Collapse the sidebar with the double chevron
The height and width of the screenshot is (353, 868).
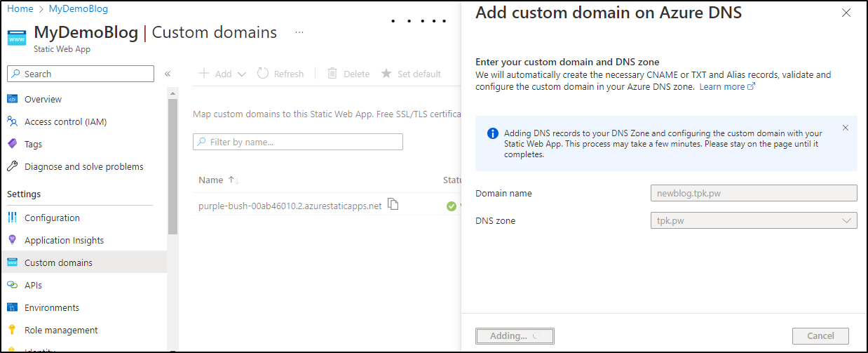[168, 74]
